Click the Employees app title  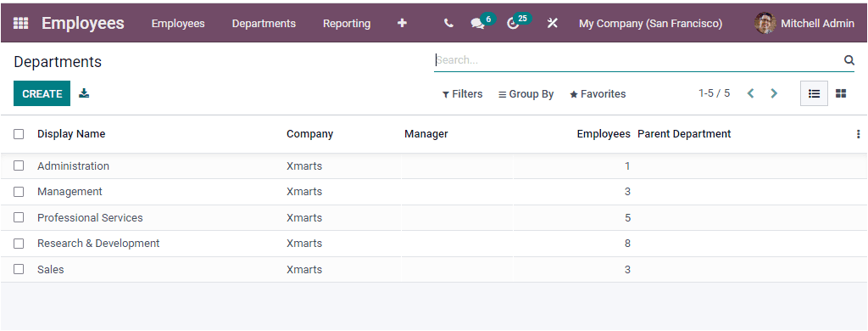click(83, 23)
